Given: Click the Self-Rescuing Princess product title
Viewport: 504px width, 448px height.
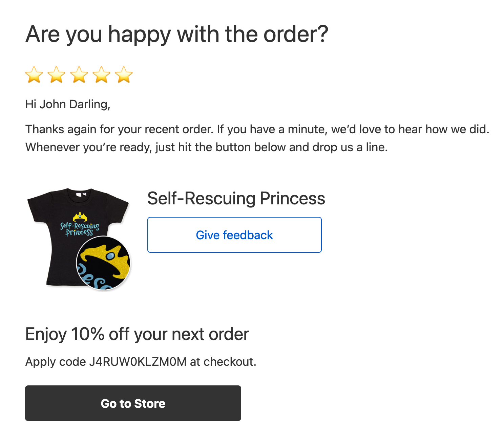Looking at the screenshot, I should (x=236, y=199).
